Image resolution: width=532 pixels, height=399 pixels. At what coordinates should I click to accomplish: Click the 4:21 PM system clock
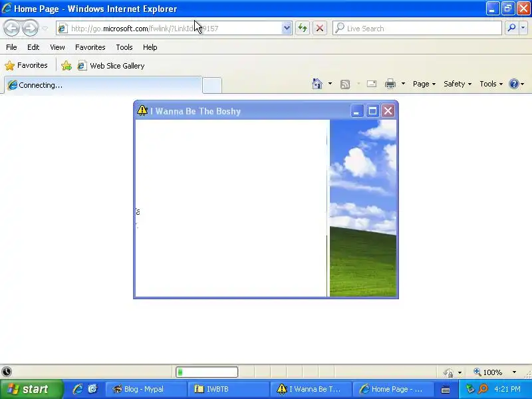click(x=507, y=389)
